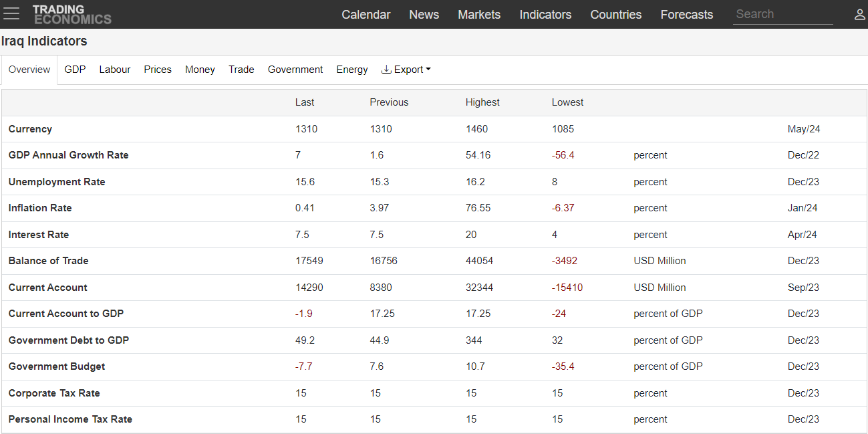Open the GDP Annual Growth Rate link
This screenshot has height=434, width=868.
pyautogui.click(x=68, y=155)
